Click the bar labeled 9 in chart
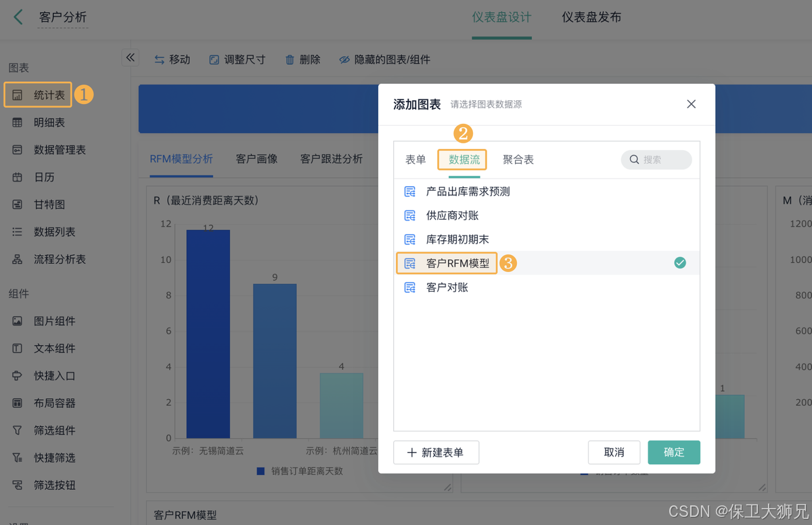812x525 pixels. click(275, 361)
